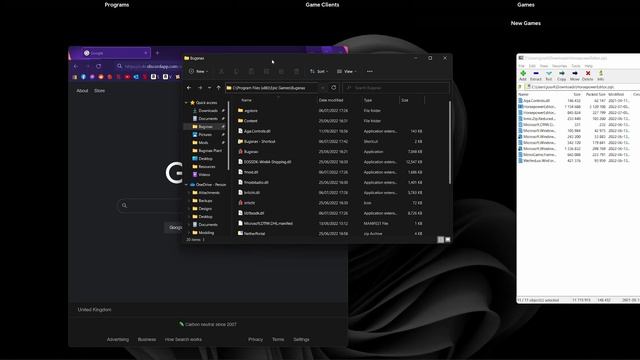Select Mods folder in Quick access
640x360 pixels.
tap(203, 143)
